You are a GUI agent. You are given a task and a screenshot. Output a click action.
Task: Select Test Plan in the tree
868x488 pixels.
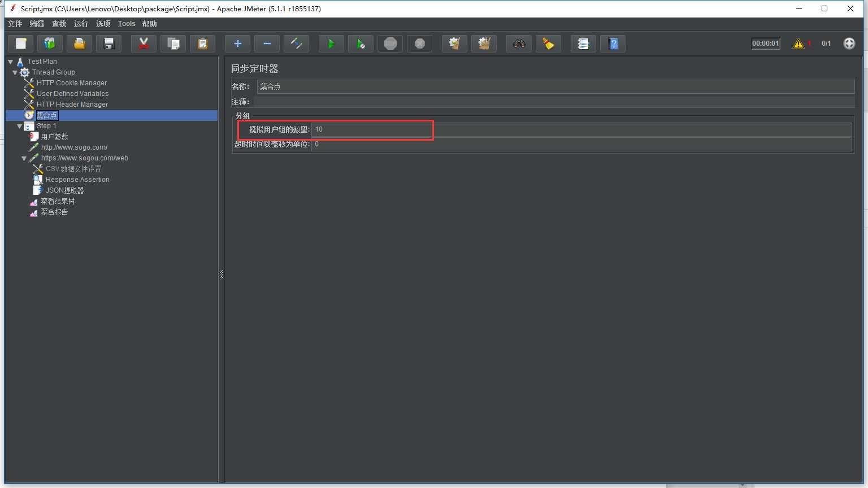[42, 62]
